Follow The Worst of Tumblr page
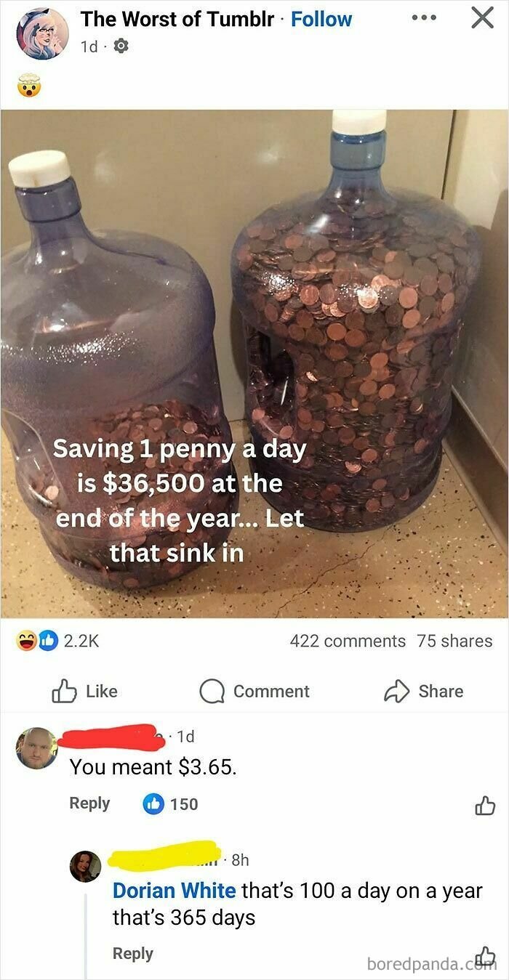The height and width of the screenshot is (980, 509). point(321,20)
